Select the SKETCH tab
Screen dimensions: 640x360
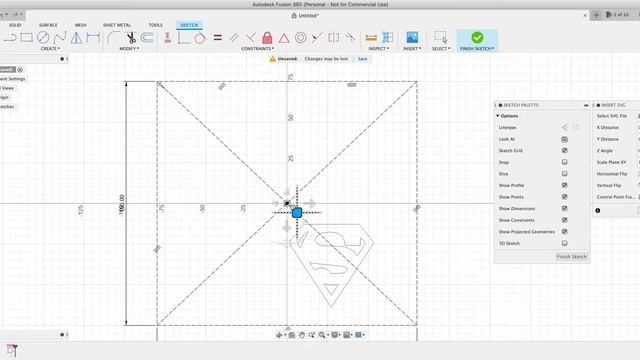(189, 25)
